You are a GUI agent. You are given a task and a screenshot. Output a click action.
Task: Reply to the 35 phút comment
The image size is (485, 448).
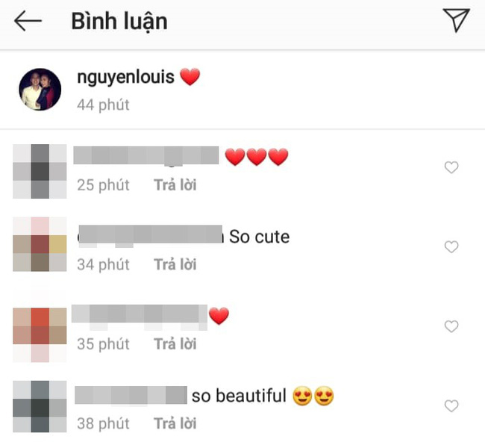pyautogui.click(x=175, y=344)
